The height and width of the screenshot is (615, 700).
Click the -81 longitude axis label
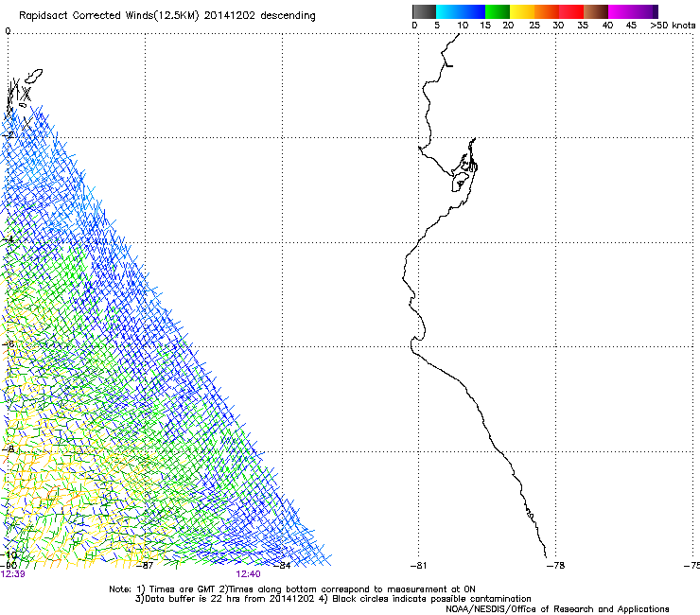coord(419,566)
